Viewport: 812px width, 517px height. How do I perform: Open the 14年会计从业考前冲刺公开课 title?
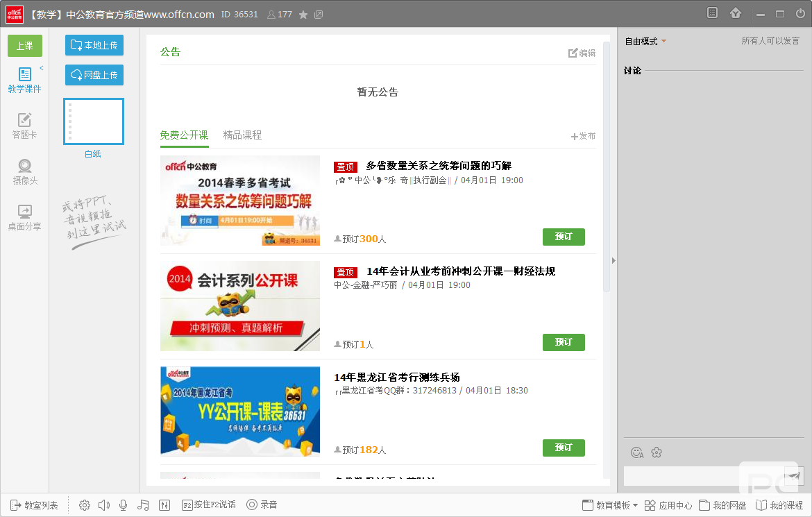pos(461,271)
